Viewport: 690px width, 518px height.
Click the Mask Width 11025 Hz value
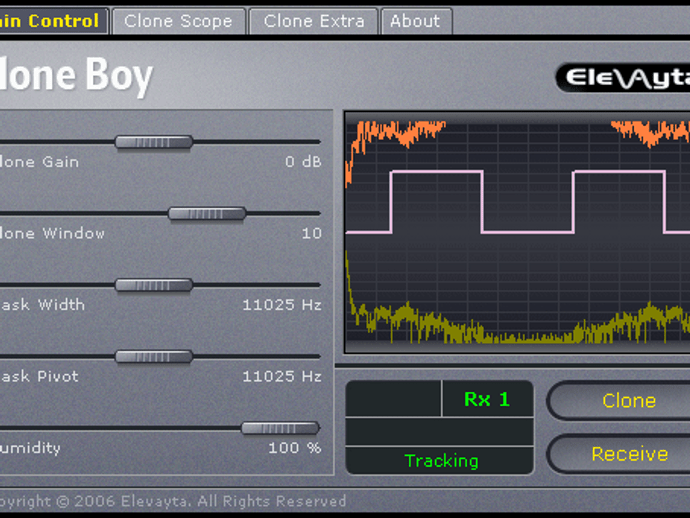point(282,305)
